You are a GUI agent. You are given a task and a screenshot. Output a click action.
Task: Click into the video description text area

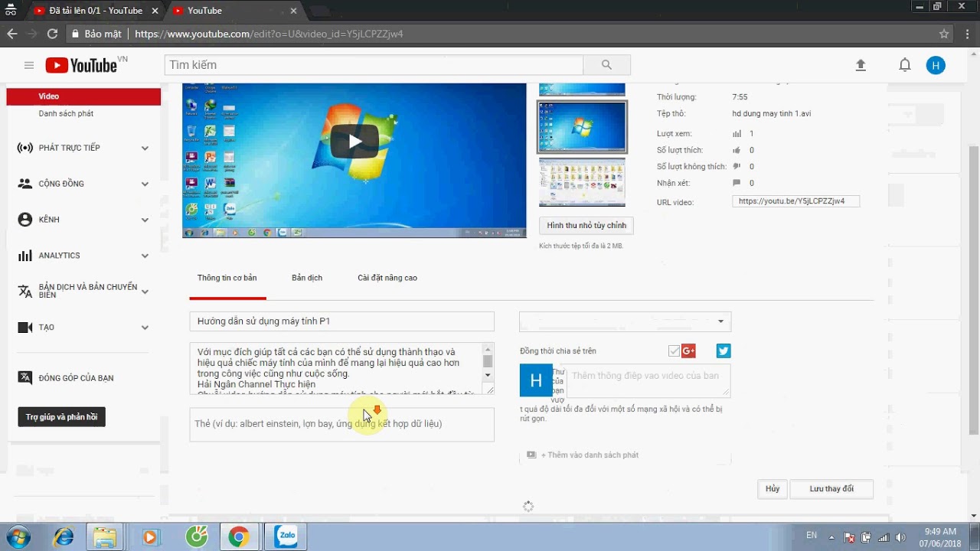[x=335, y=368]
